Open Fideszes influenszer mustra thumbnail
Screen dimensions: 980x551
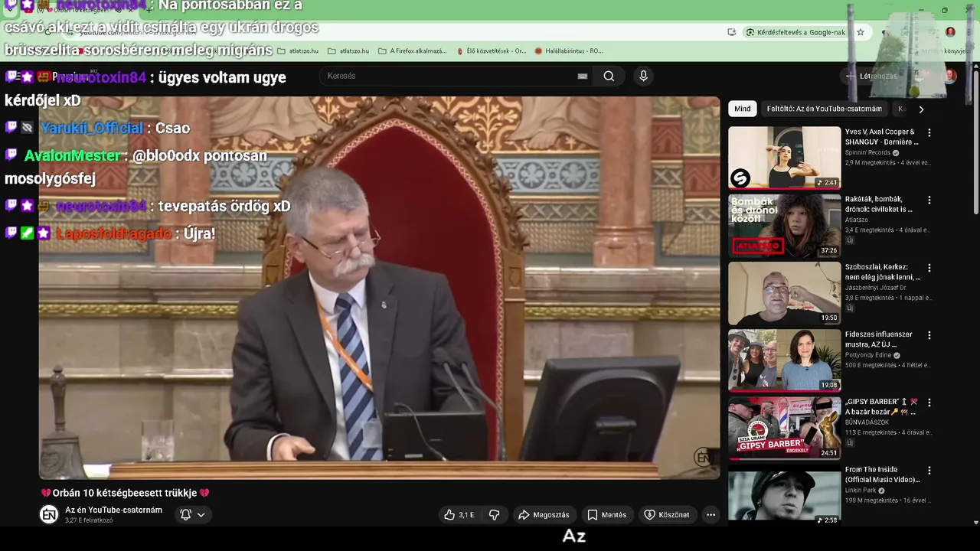click(x=784, y=360)
